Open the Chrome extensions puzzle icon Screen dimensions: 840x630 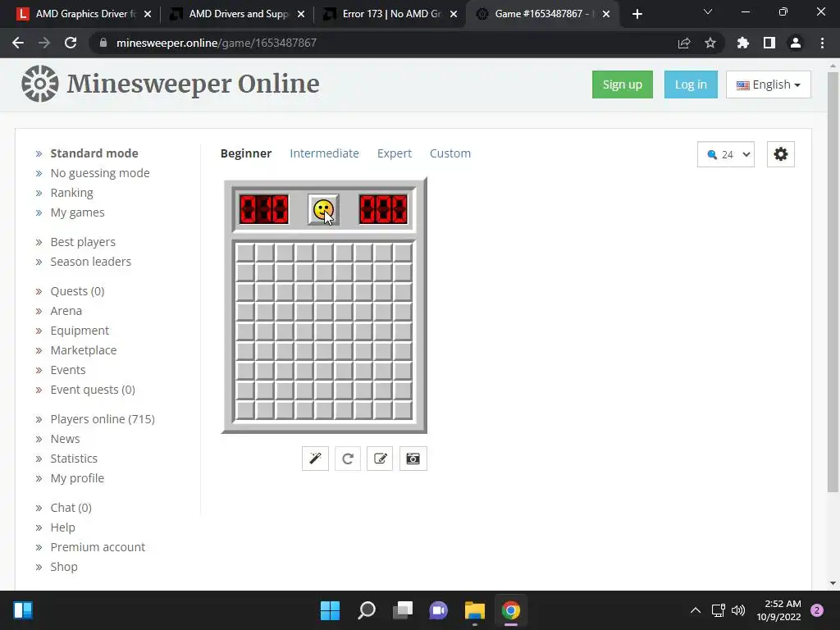tap(743, 43)
